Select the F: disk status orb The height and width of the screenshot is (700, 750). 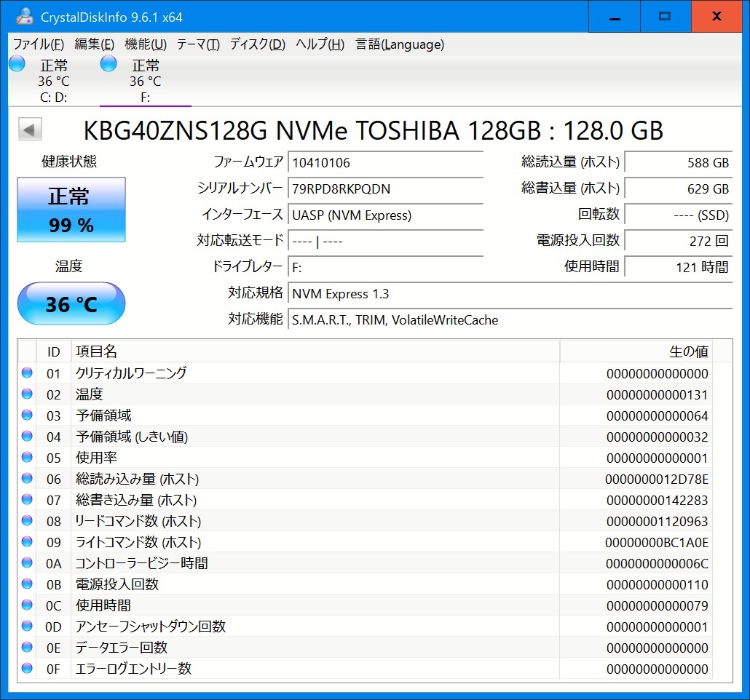coord(108,64)
